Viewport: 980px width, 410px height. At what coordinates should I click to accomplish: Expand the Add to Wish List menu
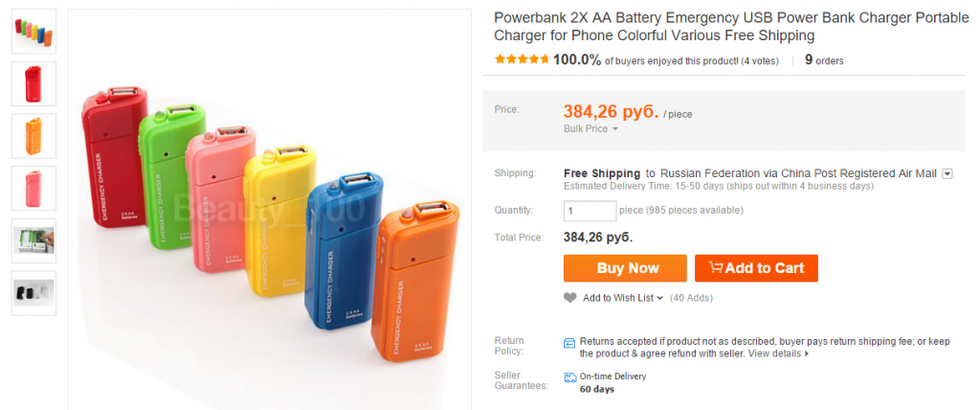click(623, 298)
